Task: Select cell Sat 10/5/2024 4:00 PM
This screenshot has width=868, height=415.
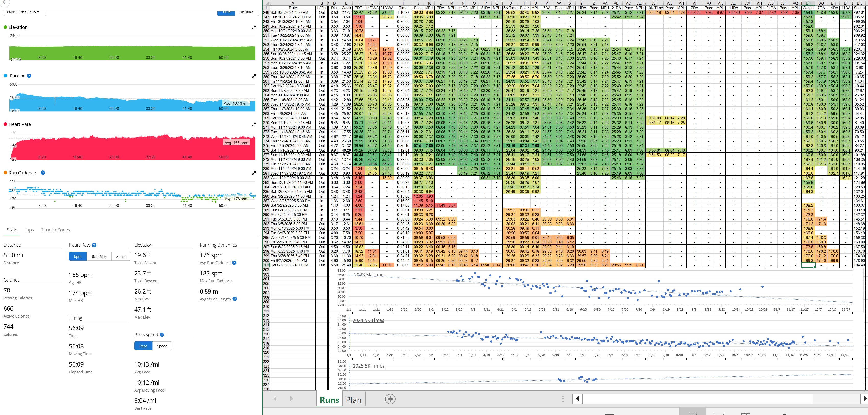Action: (293, 13)
